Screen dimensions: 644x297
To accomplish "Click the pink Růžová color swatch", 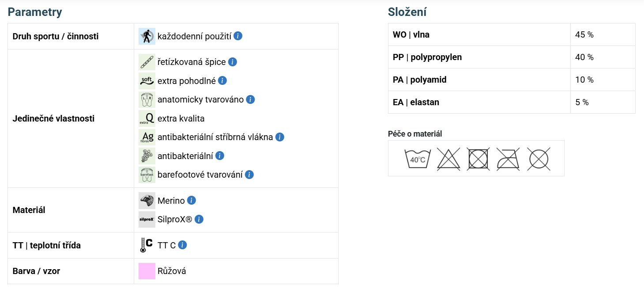I will 147,271.
